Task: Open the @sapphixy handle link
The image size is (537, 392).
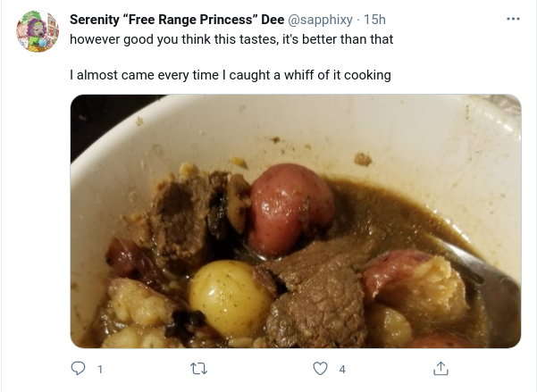Action: click(x=320, y=20)
